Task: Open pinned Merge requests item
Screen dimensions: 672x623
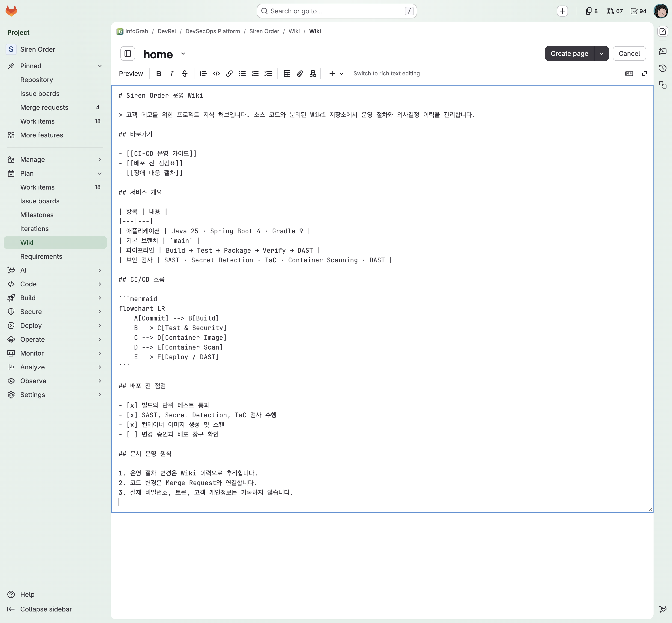Action: pos(55,107)
